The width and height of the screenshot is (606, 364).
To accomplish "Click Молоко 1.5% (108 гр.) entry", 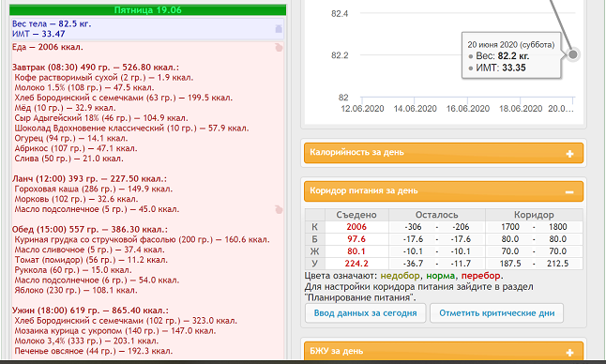I will [83, 87].
